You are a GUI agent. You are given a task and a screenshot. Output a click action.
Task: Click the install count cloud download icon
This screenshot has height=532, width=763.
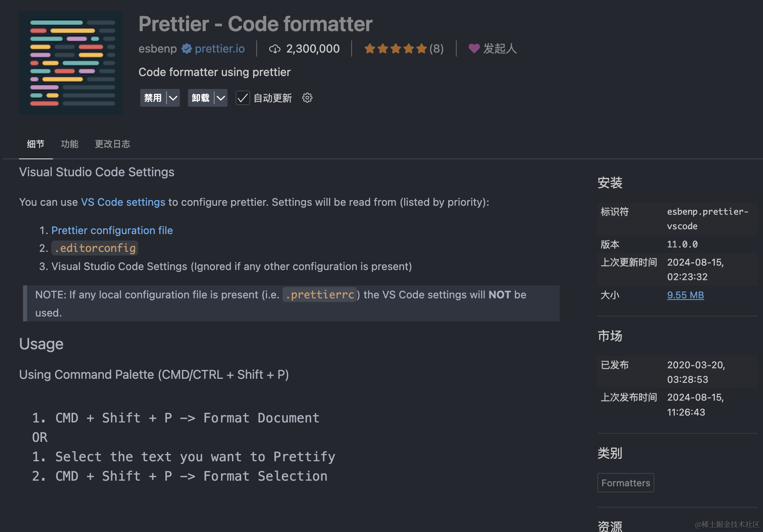point(275,49)
